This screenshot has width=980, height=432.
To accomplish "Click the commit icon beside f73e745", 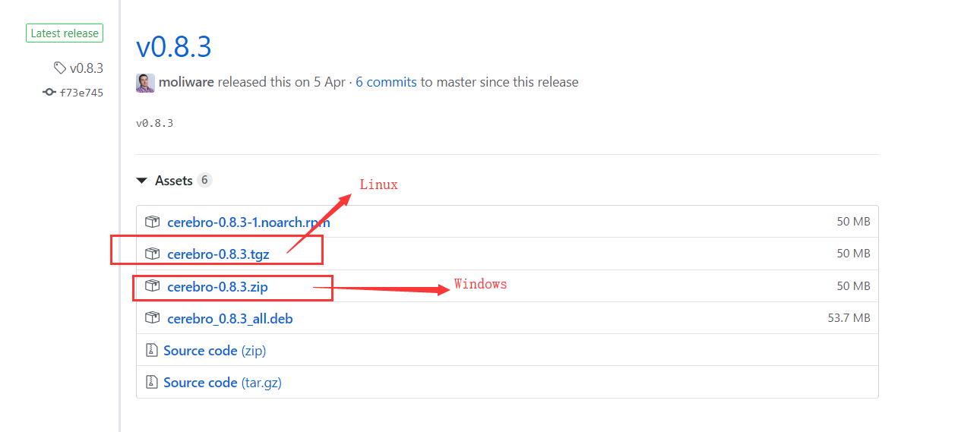I will coord(49,93).
